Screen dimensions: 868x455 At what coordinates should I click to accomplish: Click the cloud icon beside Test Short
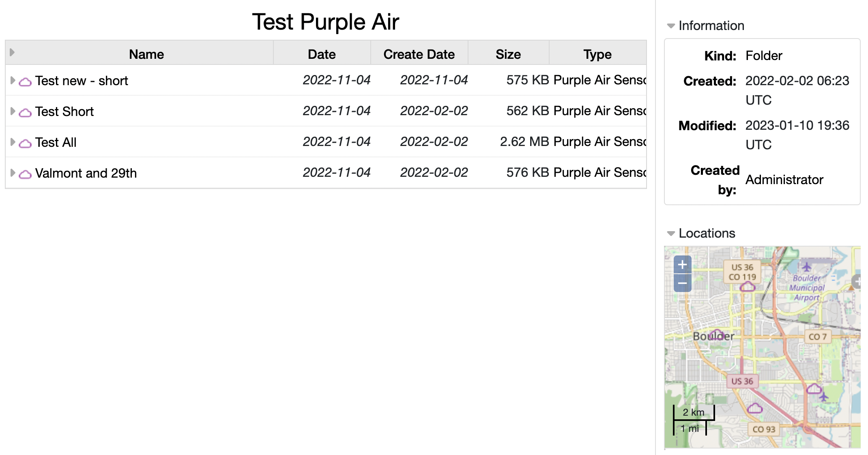point(25,112)
